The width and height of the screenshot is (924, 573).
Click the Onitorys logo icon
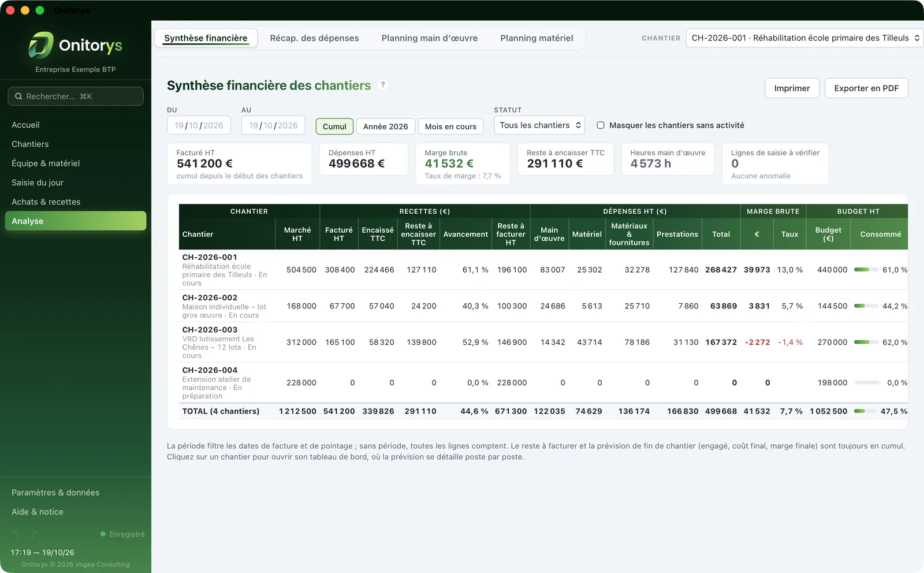(x=40, y=45)
